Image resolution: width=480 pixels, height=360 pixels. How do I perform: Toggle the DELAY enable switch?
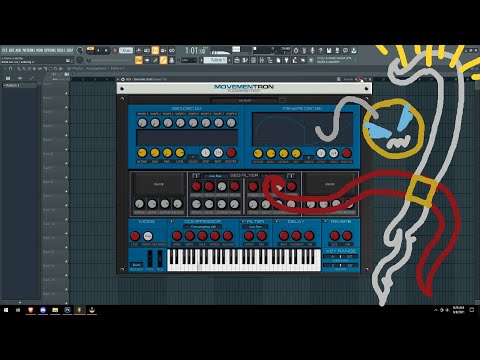[276, 221]
